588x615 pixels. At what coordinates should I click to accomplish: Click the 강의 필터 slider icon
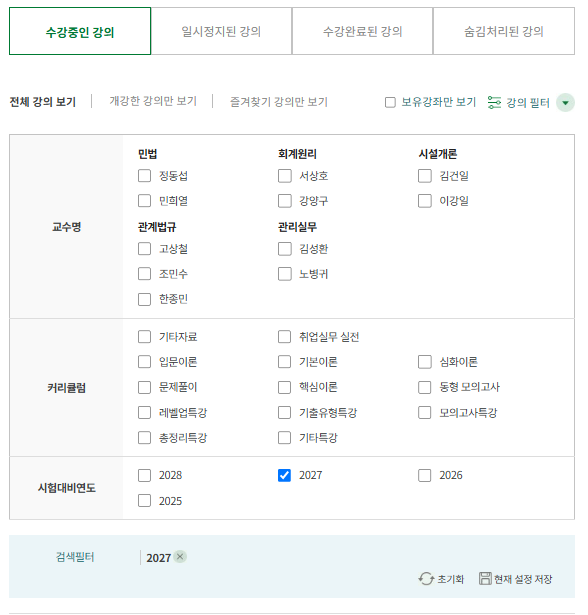(x=494, y=103)
